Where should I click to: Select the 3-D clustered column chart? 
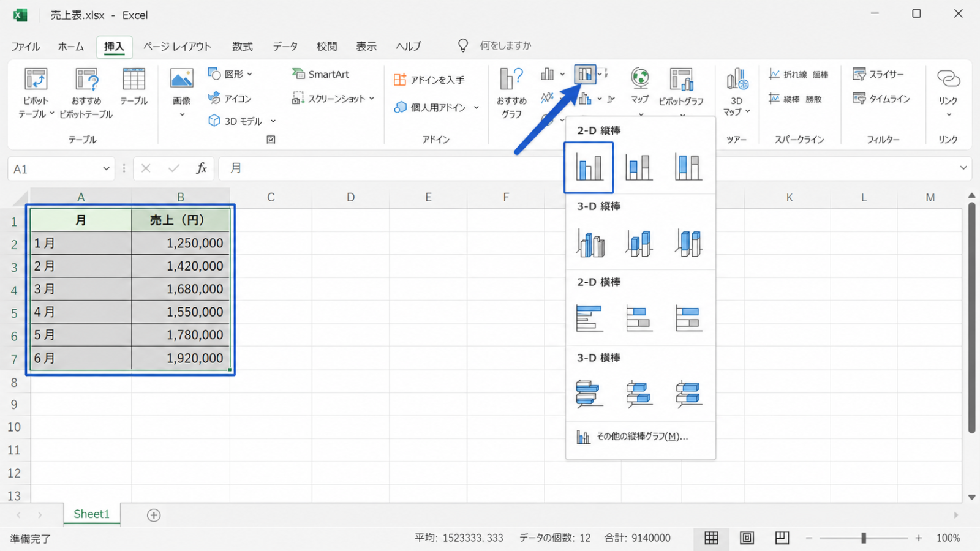pyautogui.click(x=590, y=242)
